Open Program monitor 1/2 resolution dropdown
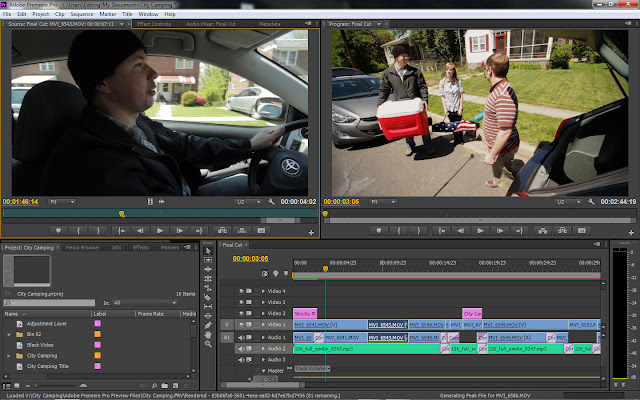This screenshot has width=640, height=400. (x=569, y=201)
